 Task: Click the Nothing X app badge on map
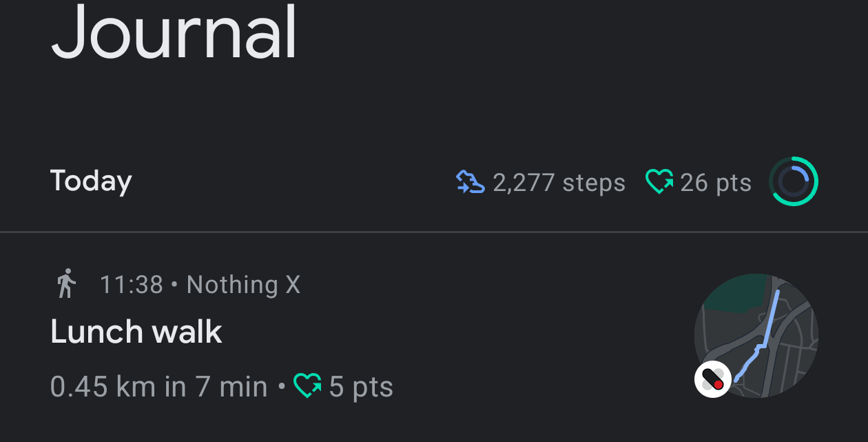tap(712, 379)
